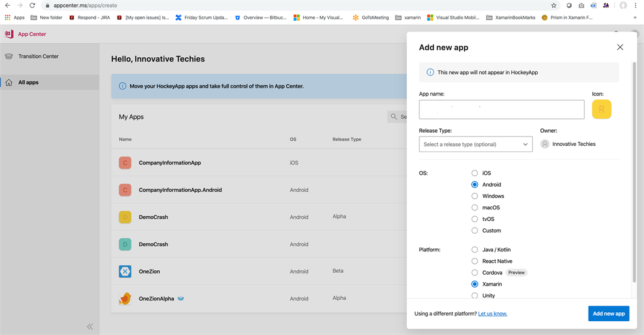The height and width of the screenshot is (335, 644).
Task: Select iOS as the OS
Action: (x=474, y=173)
